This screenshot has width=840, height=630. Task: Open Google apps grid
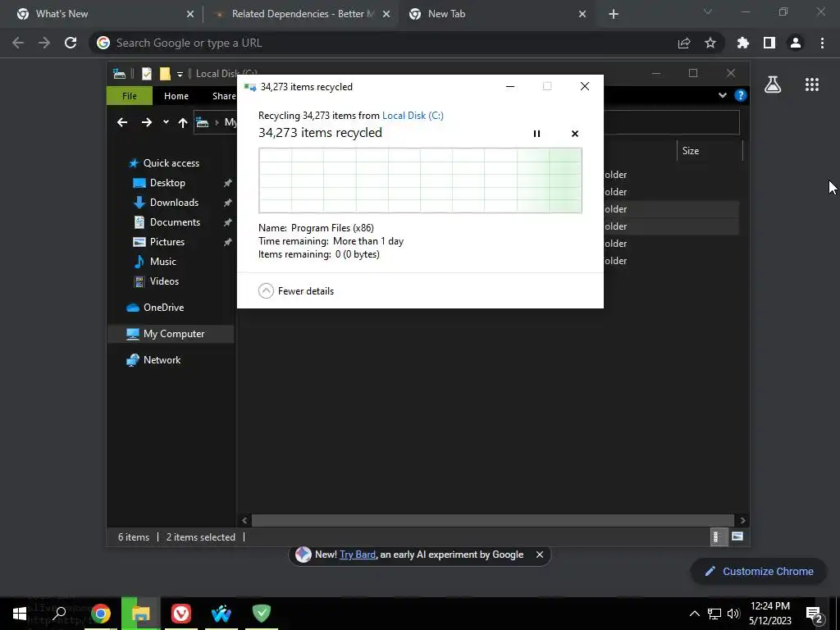click(812, 84)
